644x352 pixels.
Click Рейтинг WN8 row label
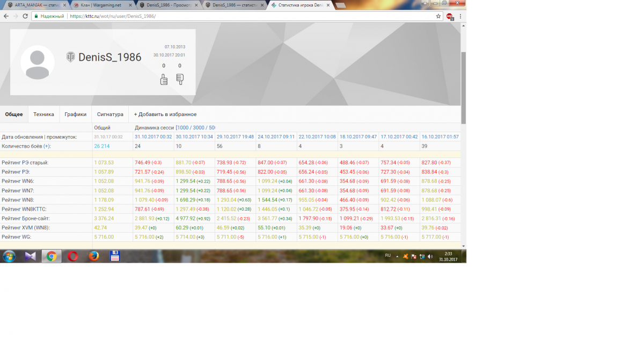(x=18, y=200)
